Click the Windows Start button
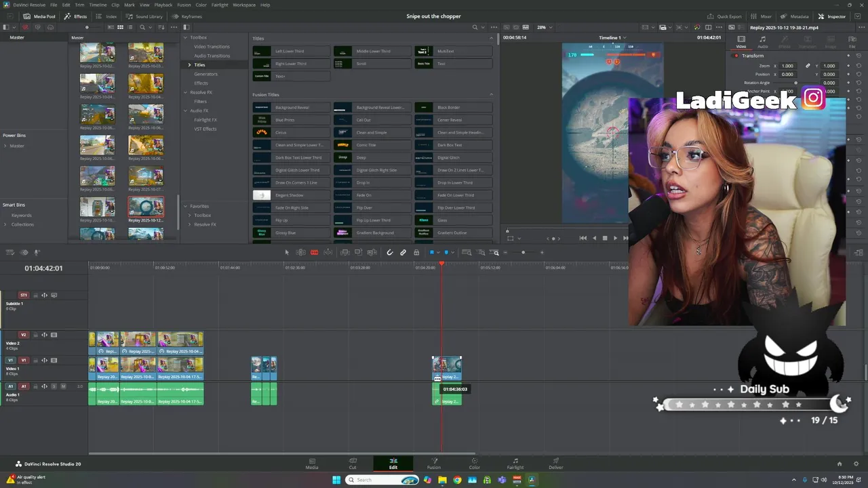The height and width of the screenshot is (488, 868). coord(336,480)
